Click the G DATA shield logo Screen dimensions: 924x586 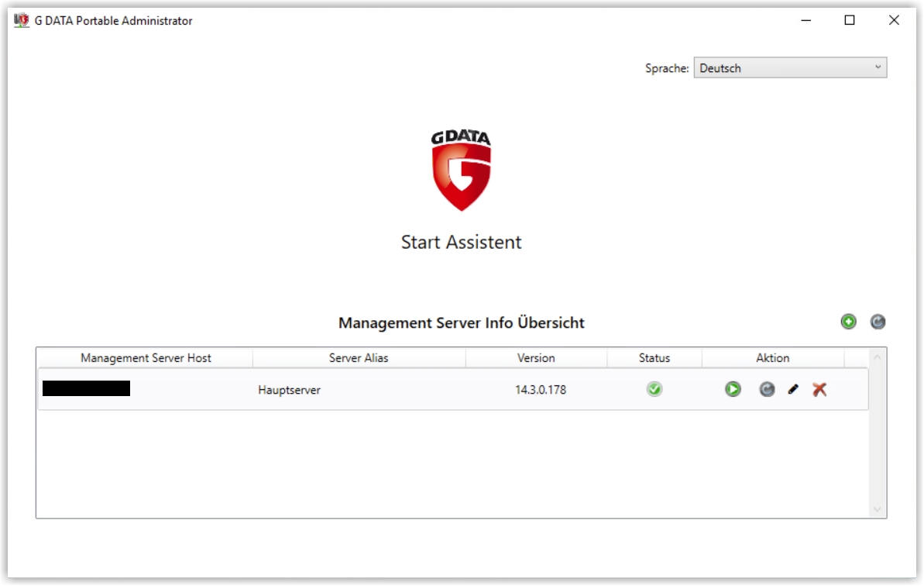pyautogui.click(x=461, y=171)
